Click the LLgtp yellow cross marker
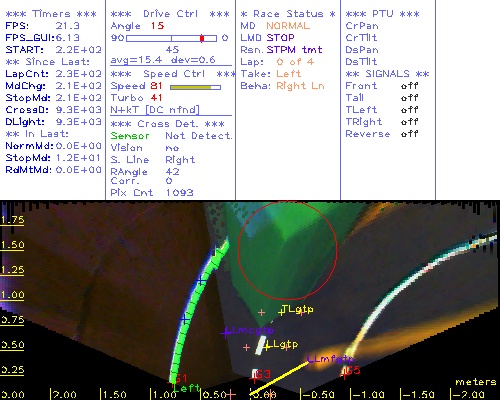The height and width of the screenshot is (400, 500). (x=267, y=347)
